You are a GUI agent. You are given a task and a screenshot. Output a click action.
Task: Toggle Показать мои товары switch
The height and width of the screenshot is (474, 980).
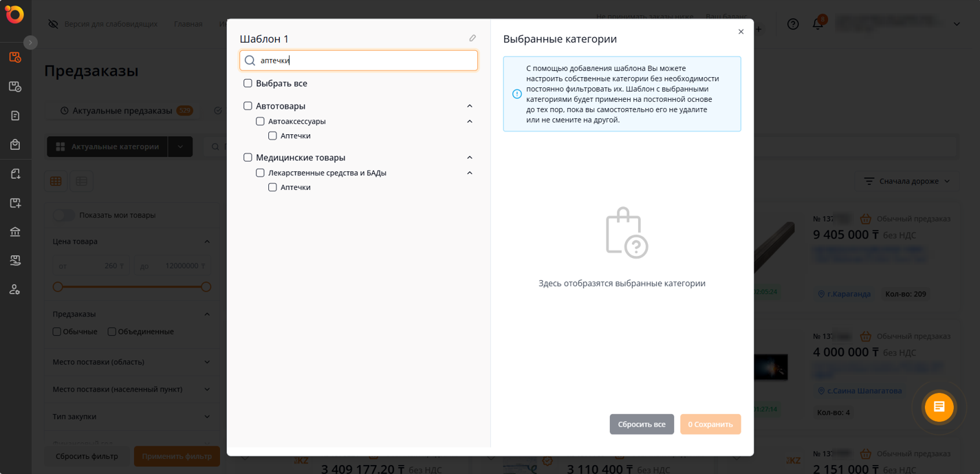(64, 215)
